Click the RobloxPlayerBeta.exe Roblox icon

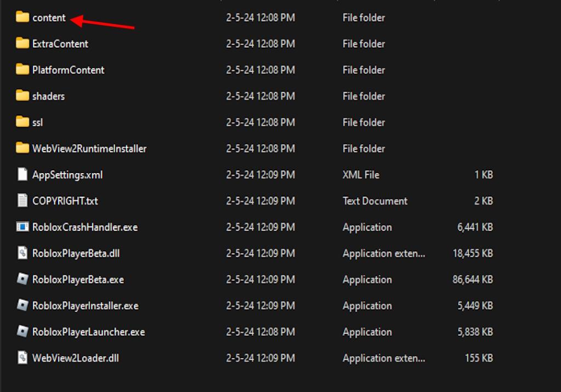(x=22, y=280)
